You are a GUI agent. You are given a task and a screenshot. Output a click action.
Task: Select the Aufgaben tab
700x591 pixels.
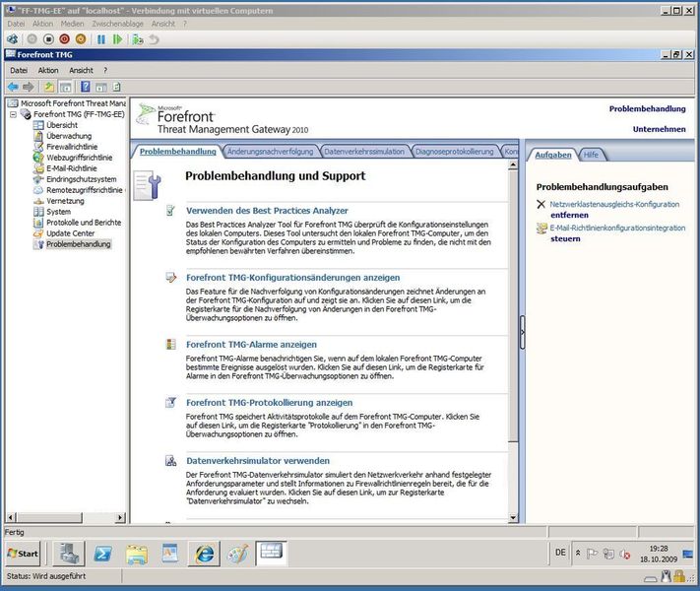pyautogui.click(x=553, y=155)
